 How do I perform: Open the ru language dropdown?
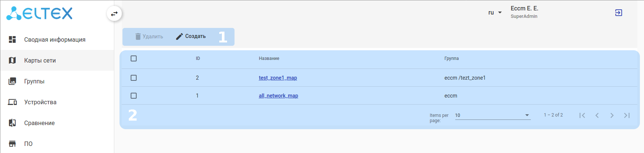(495, 13)
